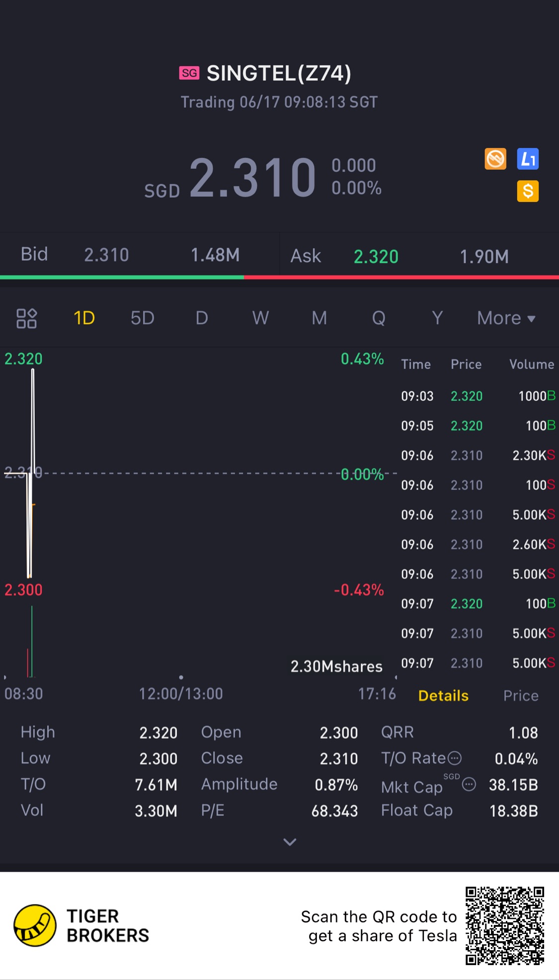Open the chart layout grid icon

point(26,318)
